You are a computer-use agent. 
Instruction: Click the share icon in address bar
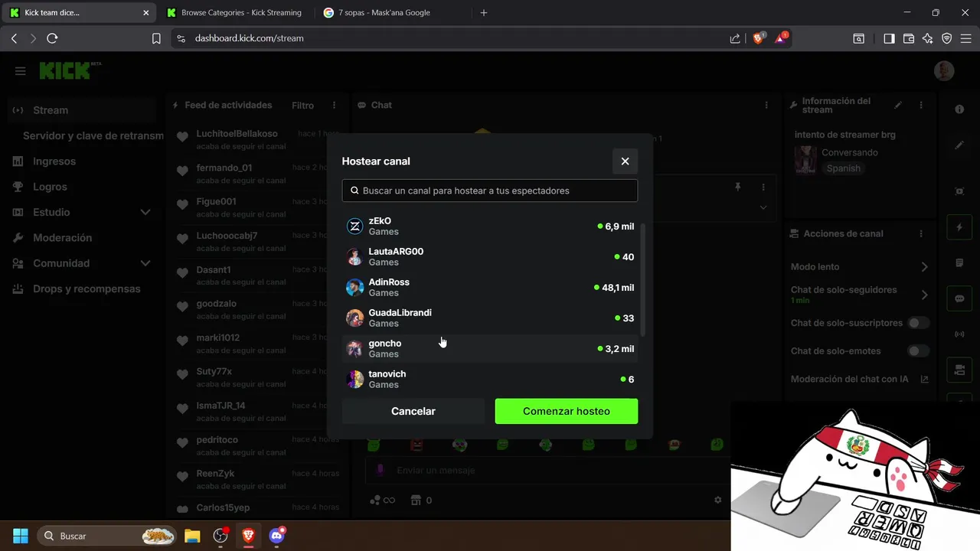coord(735,38)
